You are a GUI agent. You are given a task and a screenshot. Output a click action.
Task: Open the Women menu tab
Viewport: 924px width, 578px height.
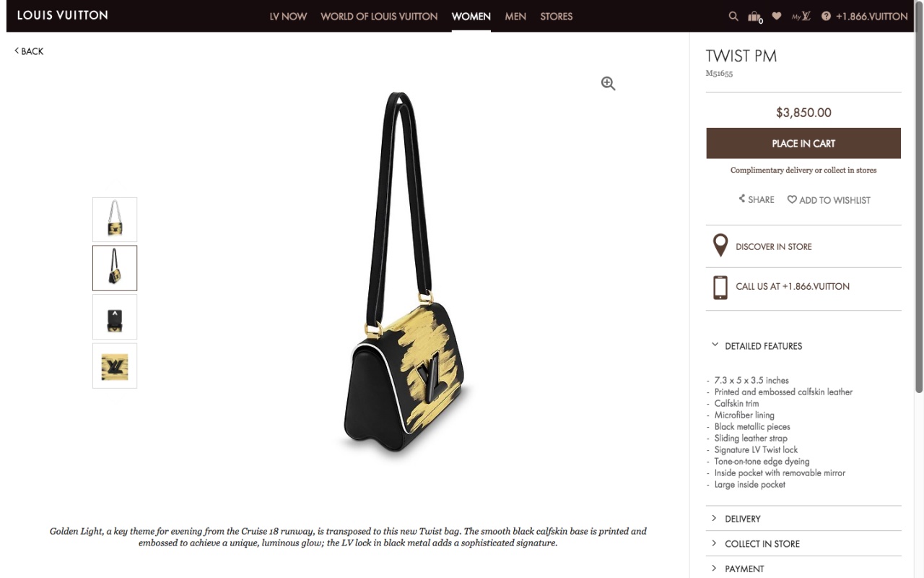471,16
